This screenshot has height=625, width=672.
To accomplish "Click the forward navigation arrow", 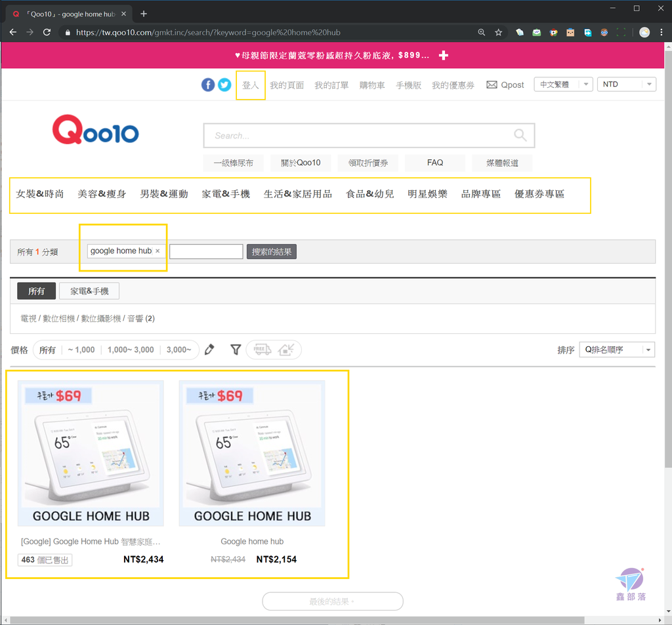I will (30, 32).
